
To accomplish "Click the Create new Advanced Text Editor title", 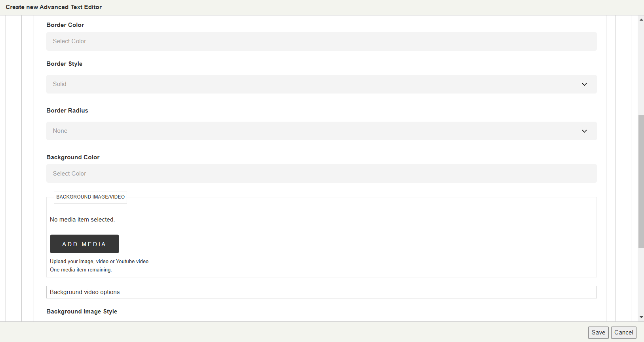I will (54, 7).
